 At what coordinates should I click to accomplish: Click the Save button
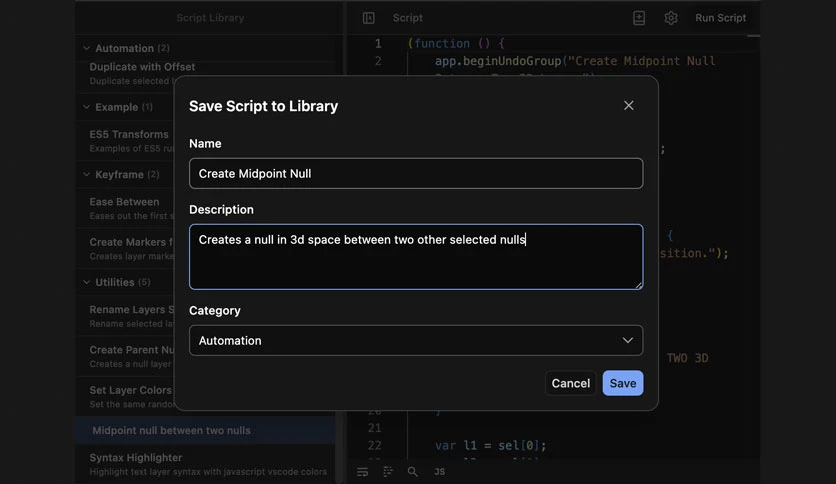(x=623, y=383)
